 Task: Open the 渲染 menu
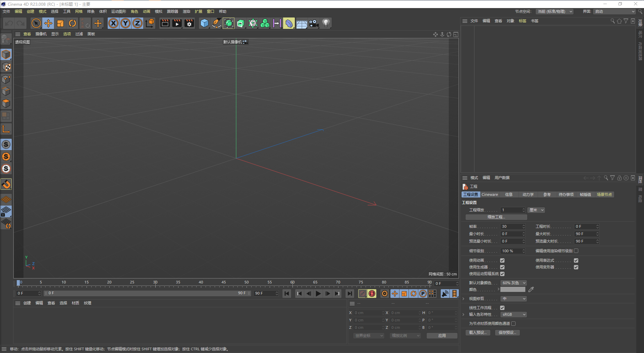click(x=186, y=11)
